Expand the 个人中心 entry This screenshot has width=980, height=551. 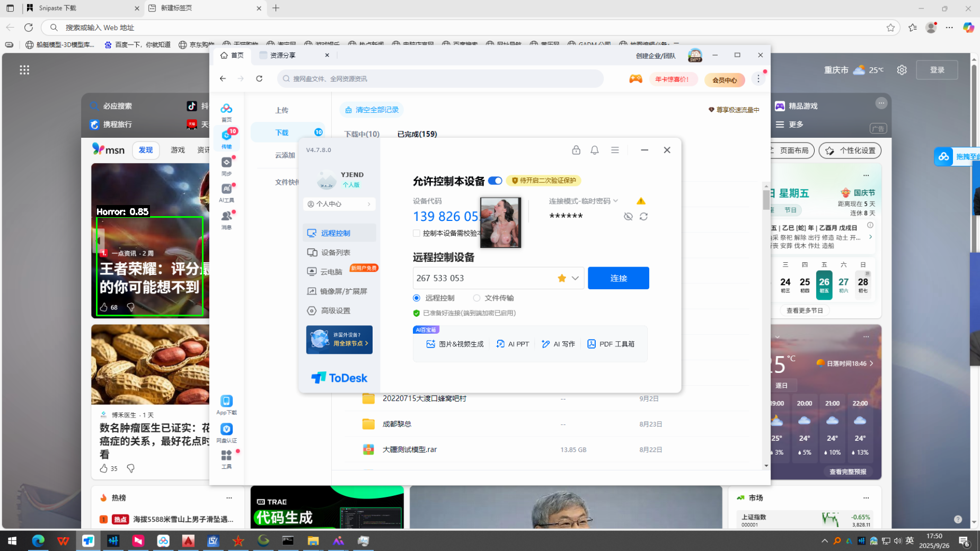pyautogui.click(x=339, y=204)
